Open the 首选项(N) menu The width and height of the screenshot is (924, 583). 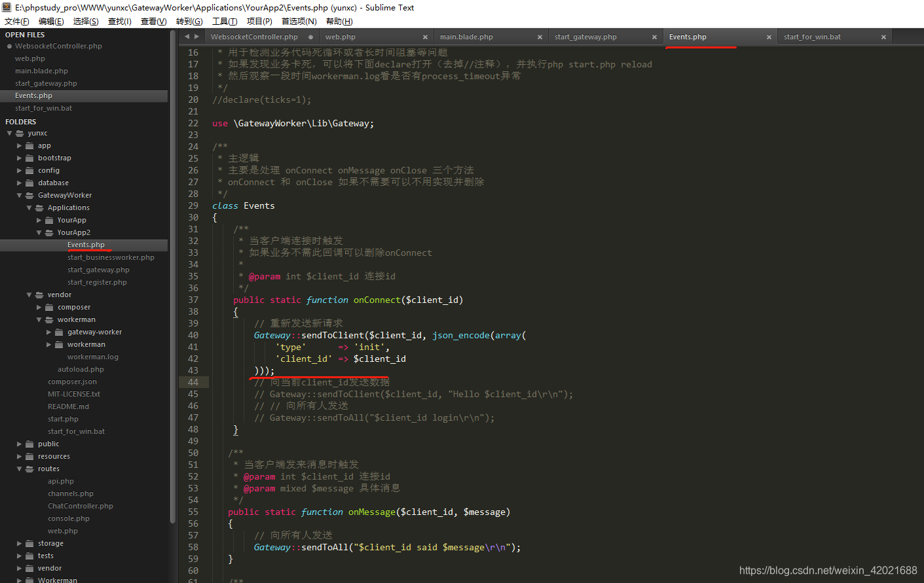click(299, 22)
